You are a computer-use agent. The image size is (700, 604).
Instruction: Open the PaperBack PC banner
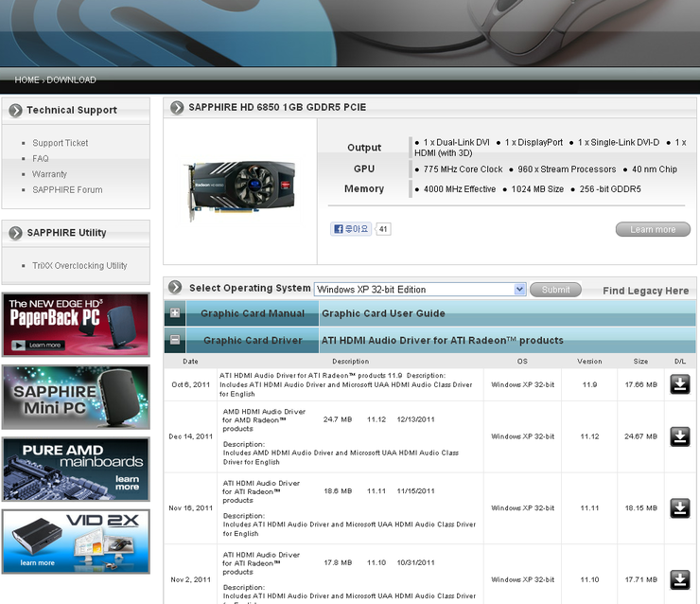coord(76,325)
